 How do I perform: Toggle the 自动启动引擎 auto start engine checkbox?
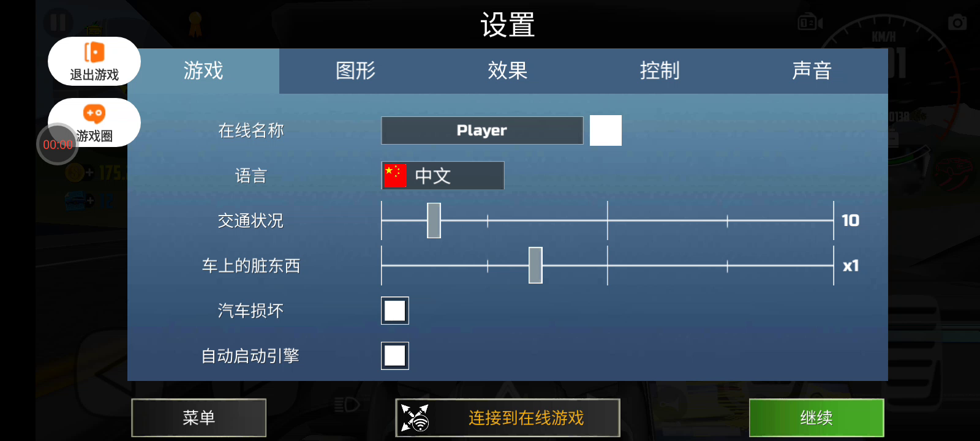(x=395, y=355)
